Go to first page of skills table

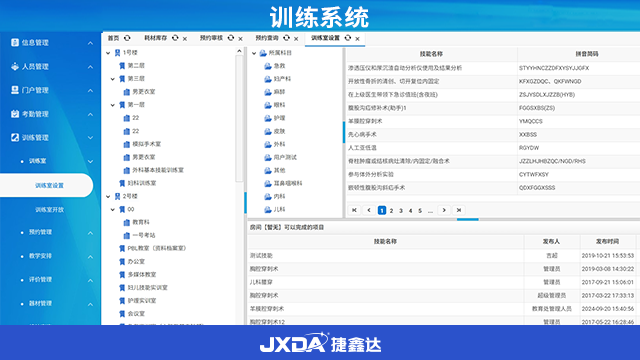[x=354, y=210]
